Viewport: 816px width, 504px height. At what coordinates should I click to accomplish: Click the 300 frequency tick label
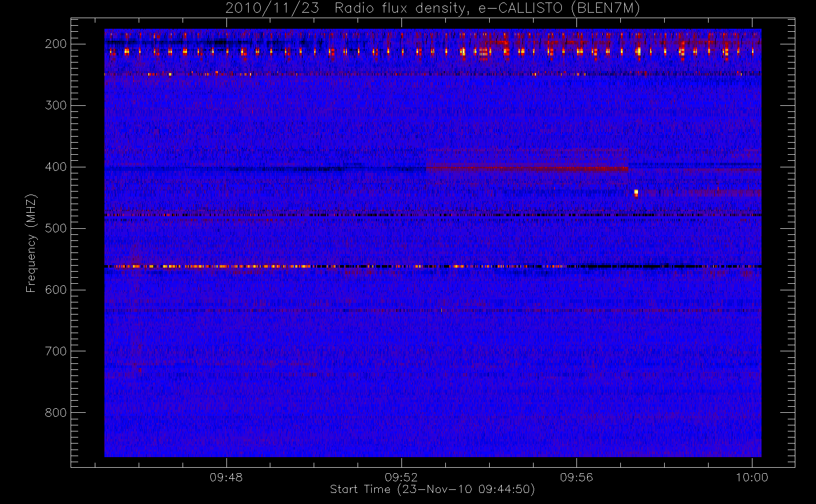click(x=56, y=105)
